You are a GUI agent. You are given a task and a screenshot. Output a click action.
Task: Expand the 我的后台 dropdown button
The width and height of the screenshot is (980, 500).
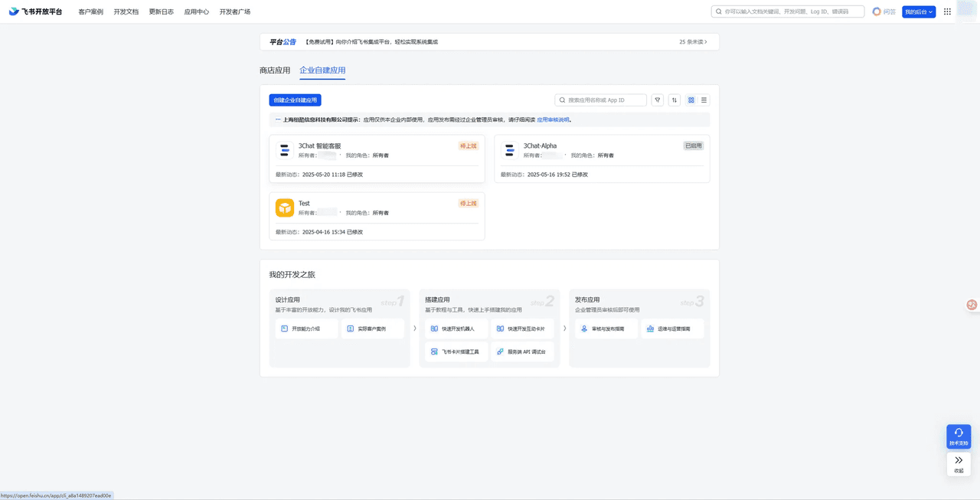(x=919, y=11)
